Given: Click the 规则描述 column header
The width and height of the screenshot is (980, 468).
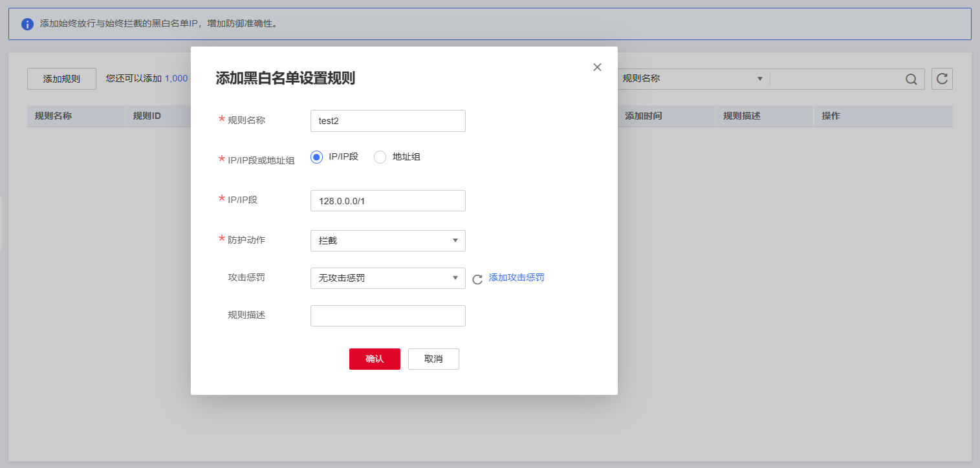Looking at the screenshot, I should [741, 116].
